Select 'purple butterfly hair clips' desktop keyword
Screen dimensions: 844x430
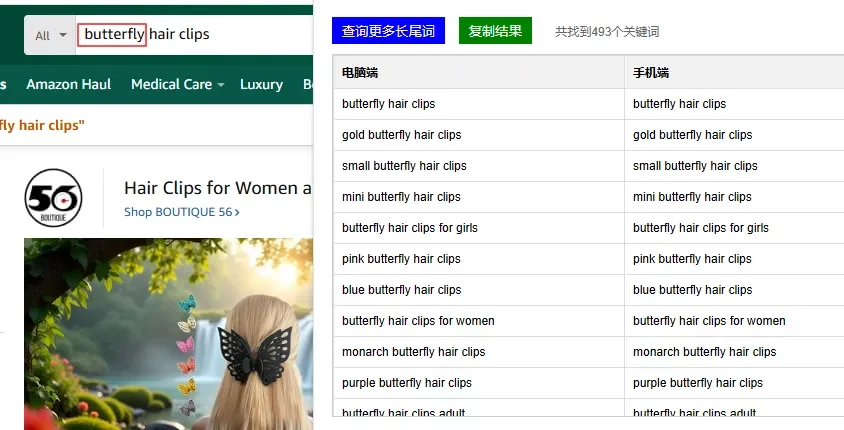(407, 383)
